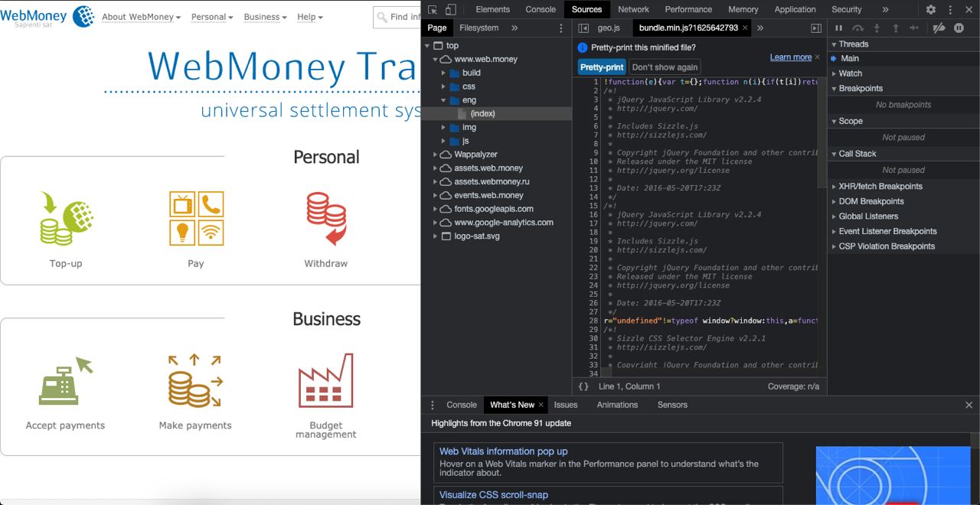Click Don't show again button
This screenshot has width=980, height=505.
point(665,67)
